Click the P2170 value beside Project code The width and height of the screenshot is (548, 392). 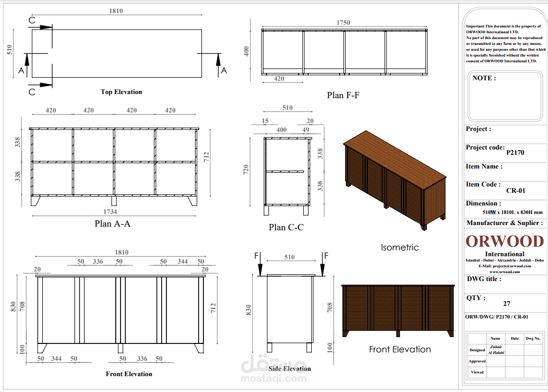[x=515, y=153]
